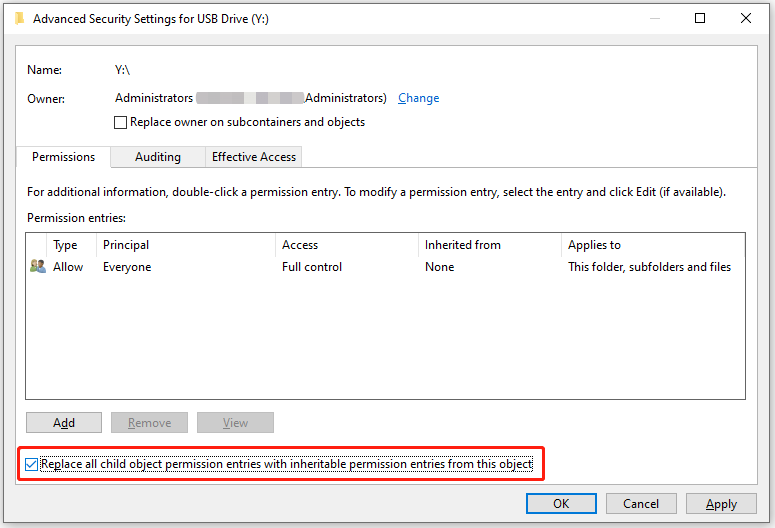This screenshot has width=775, height=528.
Task: Apply the permission changes
Action: [x=721, y=504]
